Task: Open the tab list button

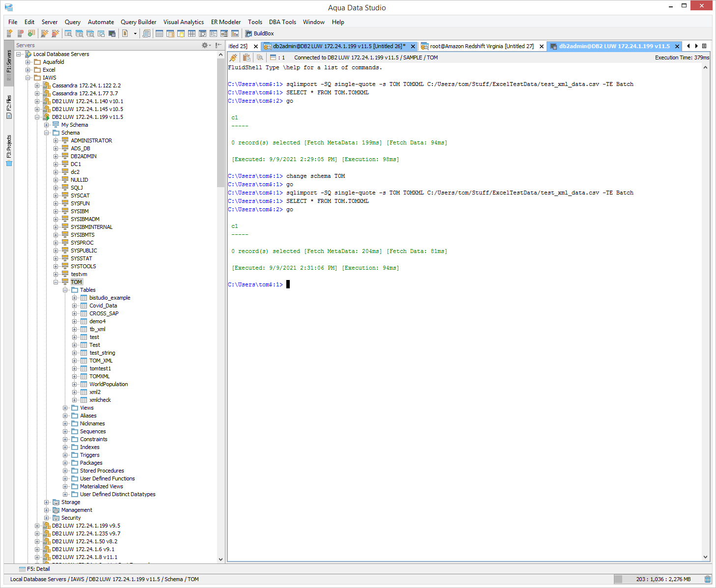Action: [704, 46]
